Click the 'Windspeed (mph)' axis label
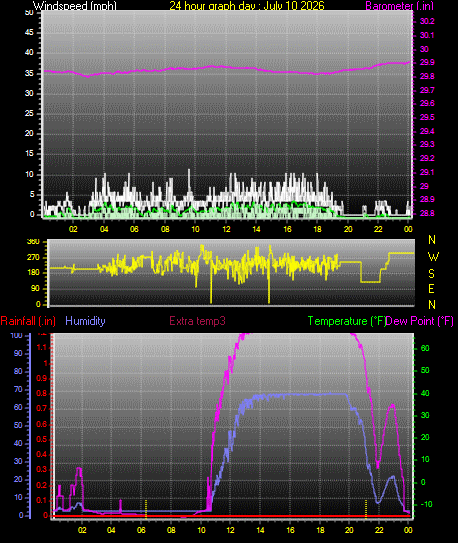The image size is (458, 543). point(75,6)
